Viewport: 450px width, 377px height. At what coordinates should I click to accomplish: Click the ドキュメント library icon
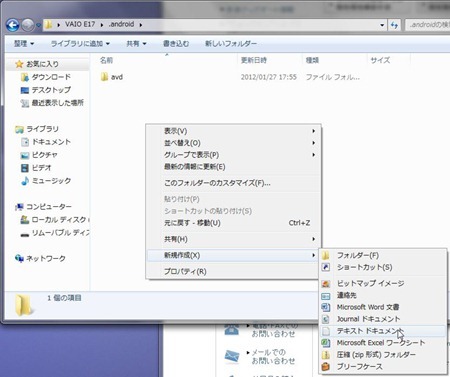point(25,142)
